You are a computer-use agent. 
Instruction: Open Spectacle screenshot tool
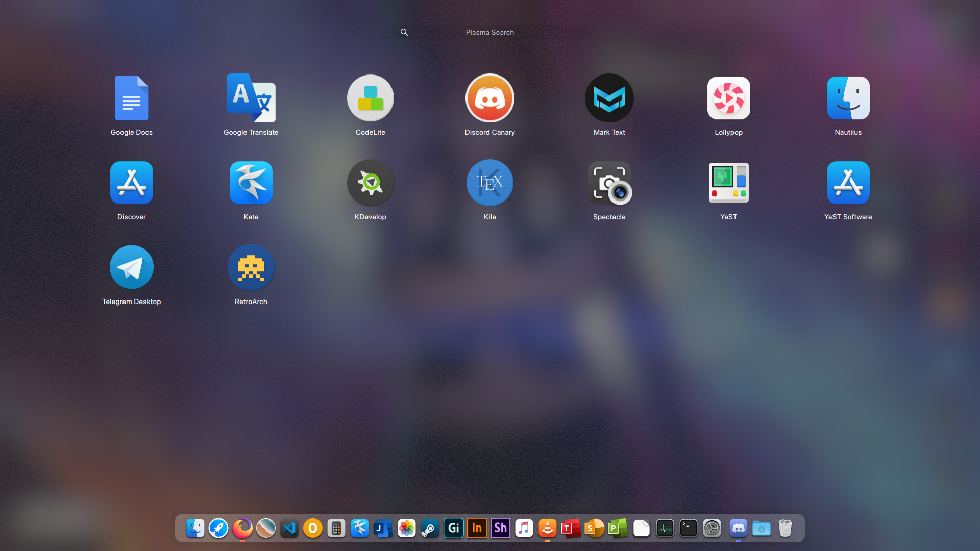coord(609,183)
